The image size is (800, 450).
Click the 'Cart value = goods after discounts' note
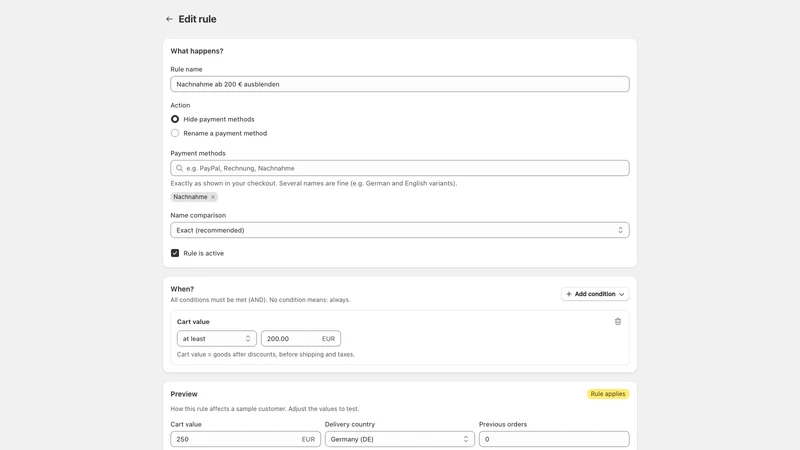tap(266, 355)
